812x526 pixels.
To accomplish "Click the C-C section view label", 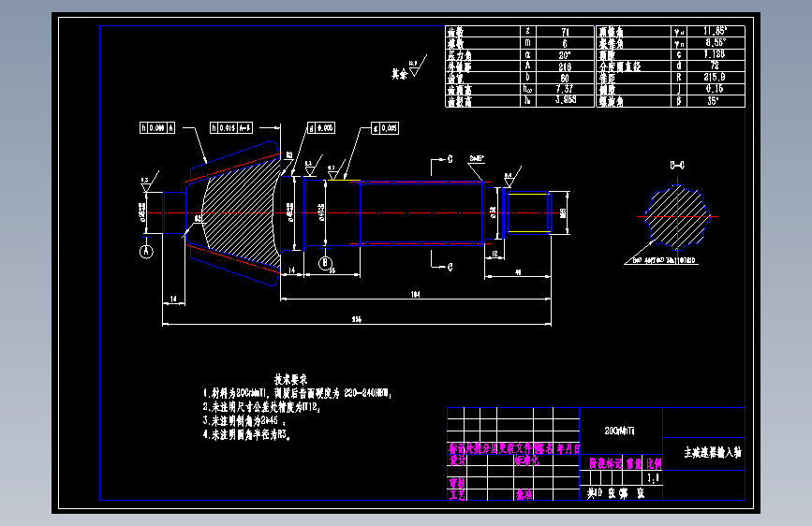I will point(677,165).
